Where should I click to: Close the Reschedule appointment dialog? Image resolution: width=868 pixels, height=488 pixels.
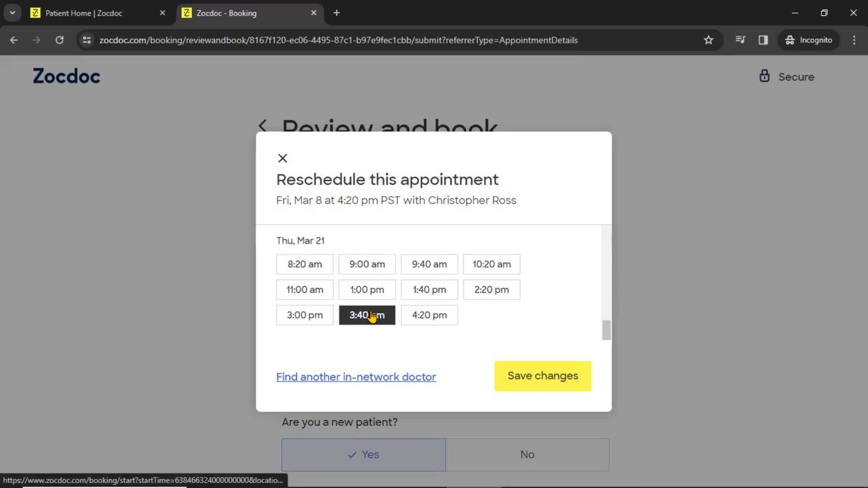pyautogui.click(x=283, y=158)
